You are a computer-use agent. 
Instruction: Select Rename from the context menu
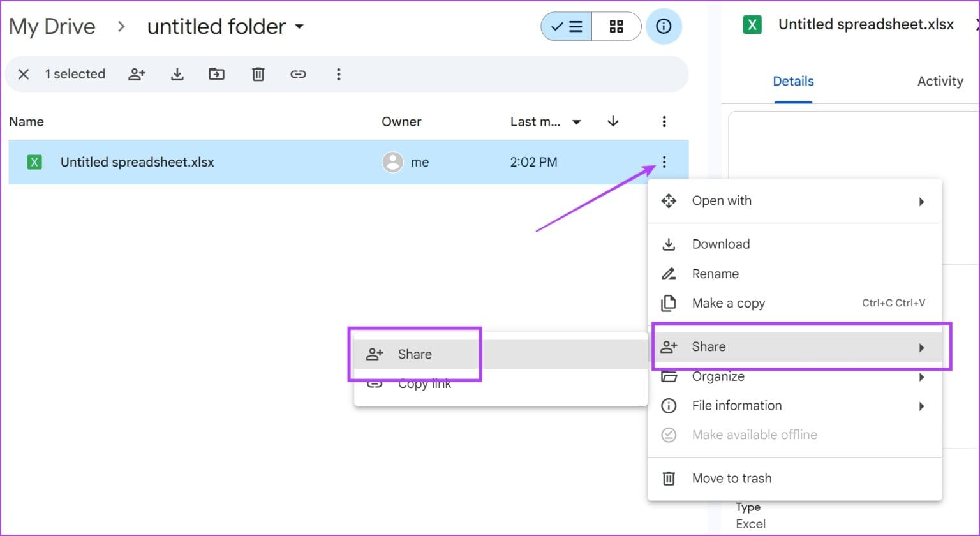coord(715,273)
